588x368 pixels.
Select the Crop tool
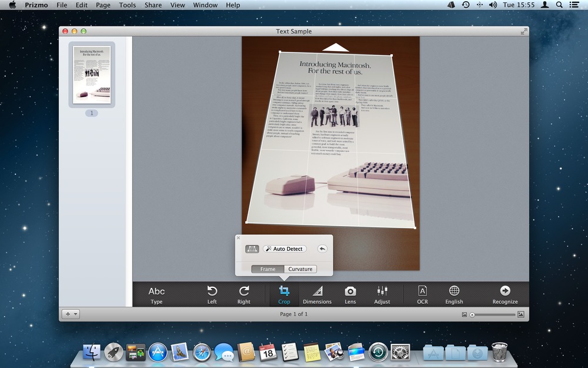click(x=284, y=295)
